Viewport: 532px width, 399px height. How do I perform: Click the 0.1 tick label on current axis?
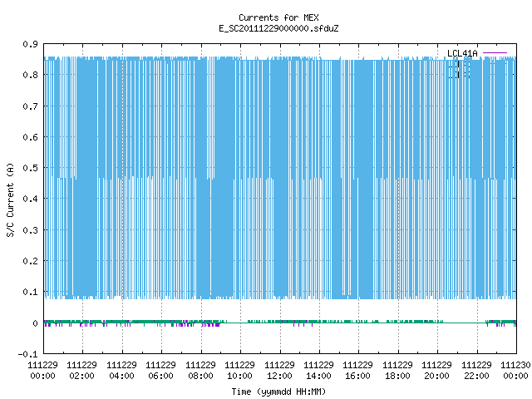(30, 292)
